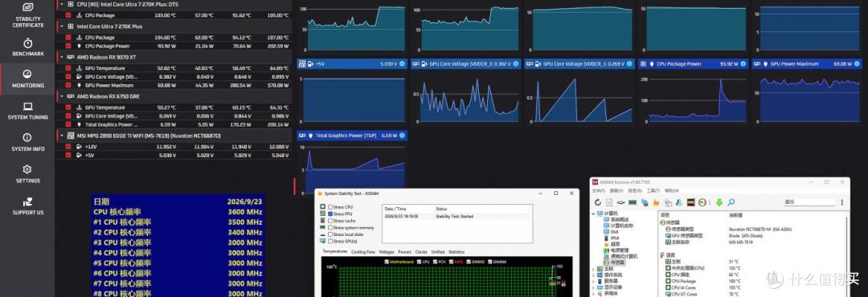The width and height of the screenshot is (868, 297).
Task: Switch to Cooling Fans tab
Action: (x=363, y=252)
